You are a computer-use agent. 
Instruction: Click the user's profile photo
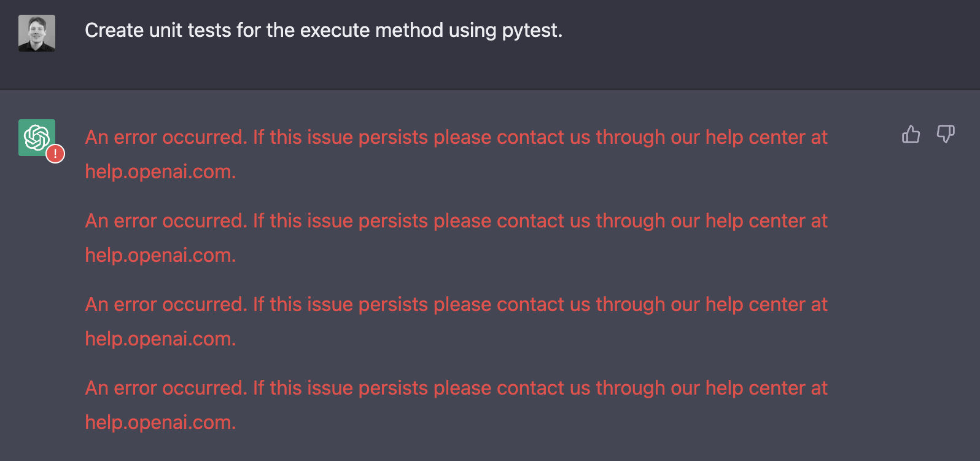click(37, 33)
